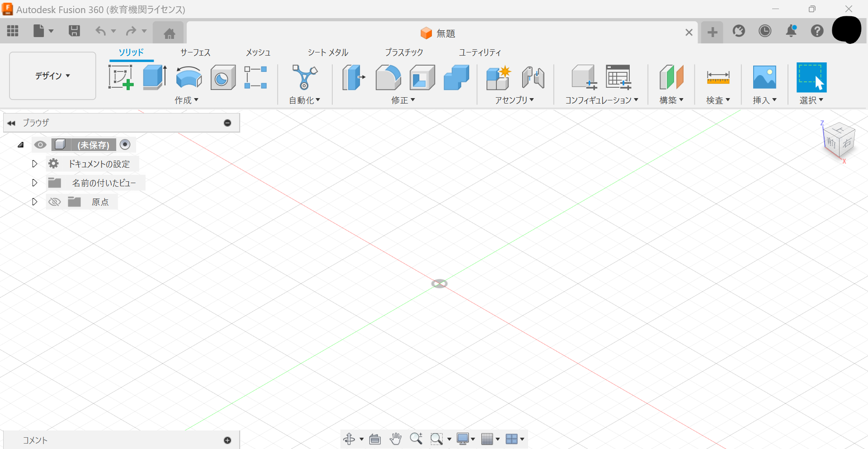868x449 pixels.
Task: Select the Create Sketch tool
Action: pyautogui.click(x=121, y=77)
